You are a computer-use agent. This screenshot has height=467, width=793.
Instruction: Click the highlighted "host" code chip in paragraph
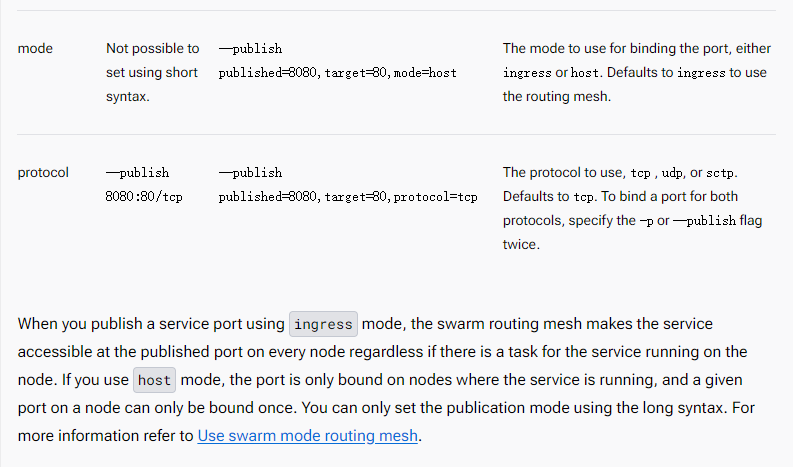pos(154,381)
